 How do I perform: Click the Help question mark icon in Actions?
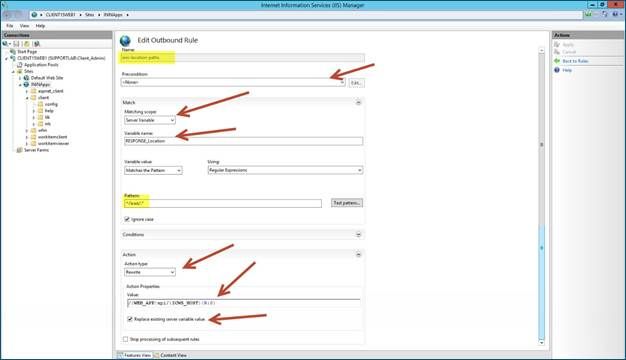tap(557, 70)
